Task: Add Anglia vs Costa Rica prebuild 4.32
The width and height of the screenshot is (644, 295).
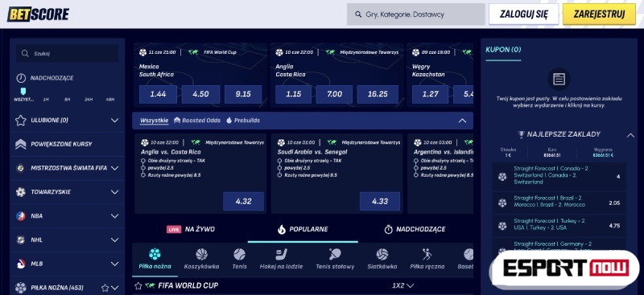Action: point(244,202)
